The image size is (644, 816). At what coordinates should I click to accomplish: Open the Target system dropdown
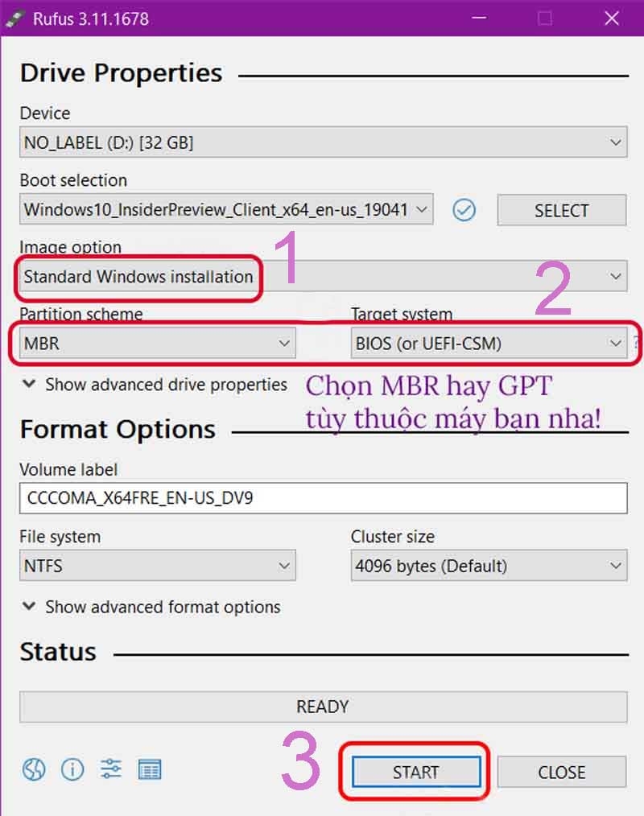pyautogui.click(x=489, y=343)
